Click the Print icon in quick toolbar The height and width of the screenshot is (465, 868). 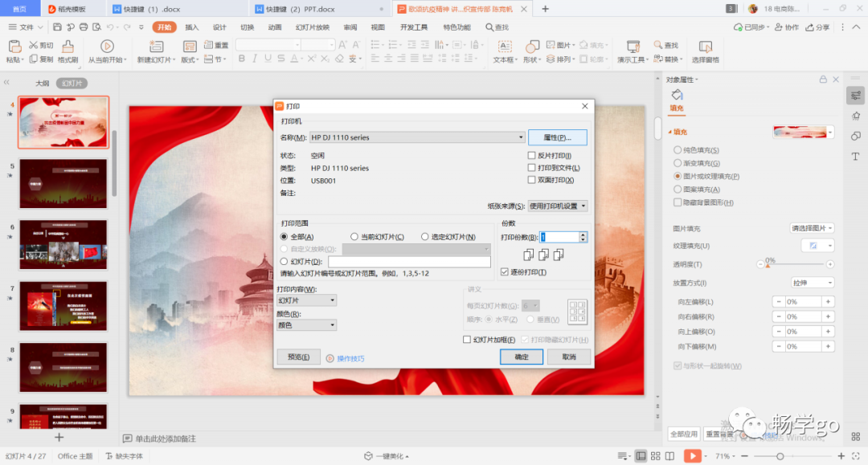pyautogui.click(x=84, y=27)
